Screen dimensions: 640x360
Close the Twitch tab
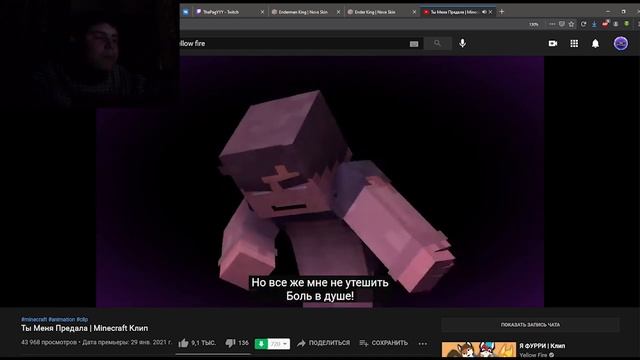[262, 12]
